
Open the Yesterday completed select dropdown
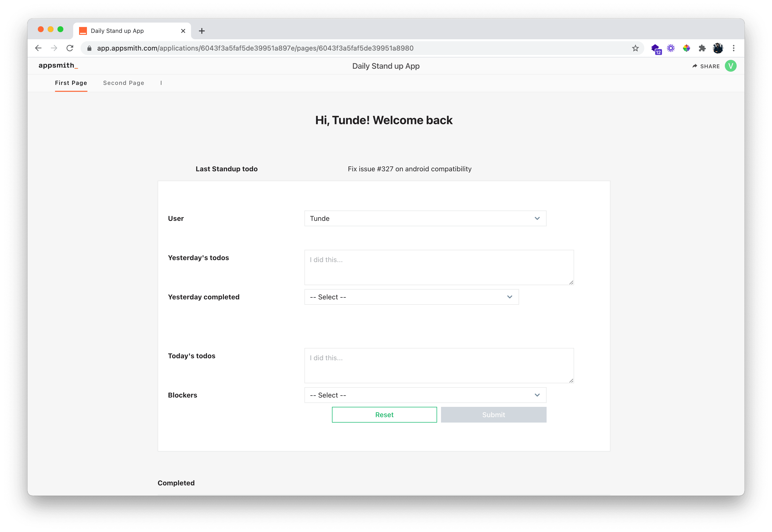pos(411,297)
